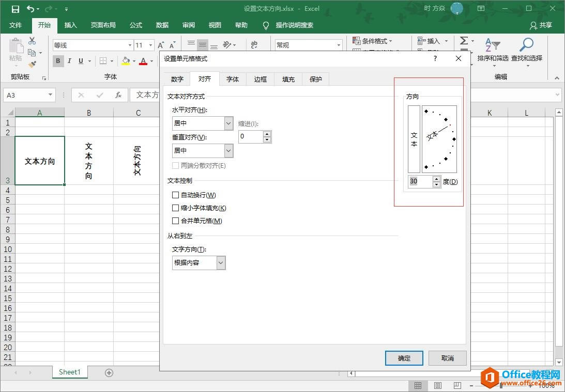The width and height of the screenshot is (565, 392).
Task: Apply bold formatting
Action: [58, 61]
